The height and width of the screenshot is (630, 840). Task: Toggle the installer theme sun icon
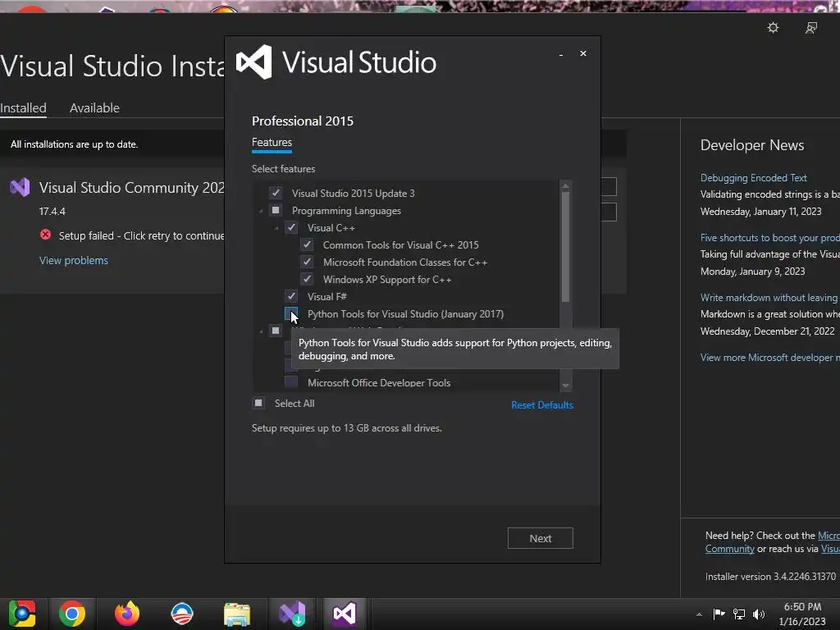pos(773,28)
